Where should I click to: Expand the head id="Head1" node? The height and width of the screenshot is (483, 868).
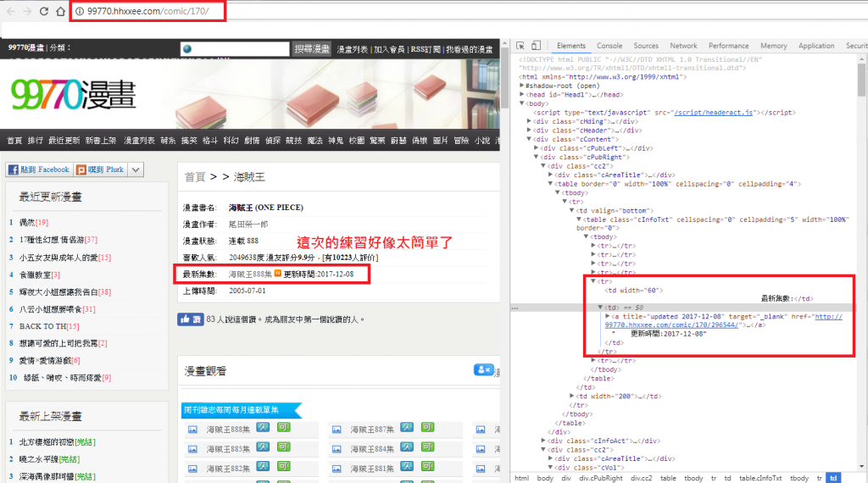pyautogui.click(x=522, y=95)
